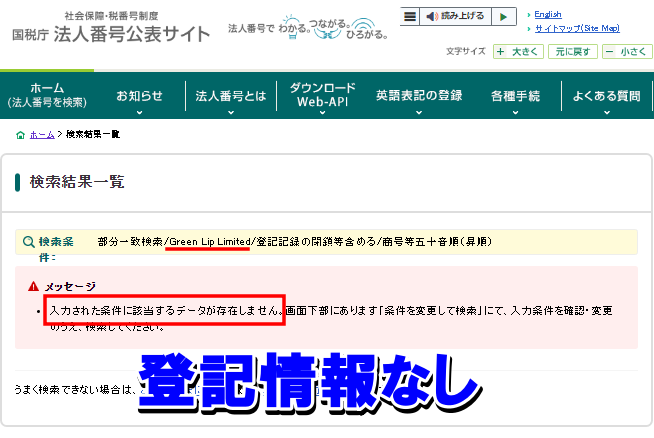Click the red warning triangle icon
The width and height of the screenshot is (654, 438).
click(34, 287)
